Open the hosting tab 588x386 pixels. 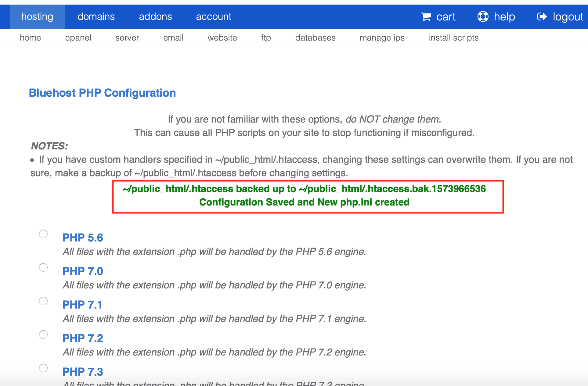37,16
